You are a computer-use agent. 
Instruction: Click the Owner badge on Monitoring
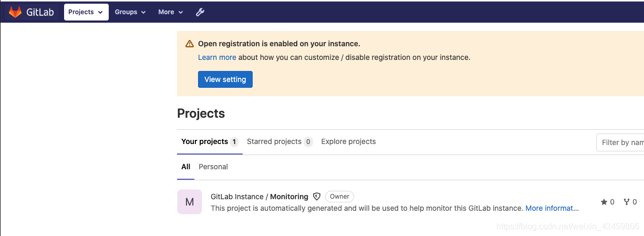(x=340, y=197)
